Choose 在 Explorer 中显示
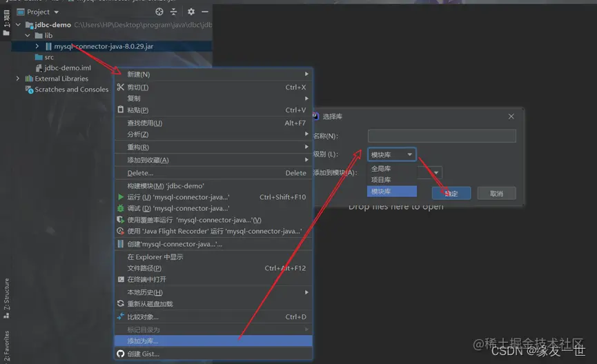The width and height of the screenshot is (597, 364). (x=213, y=256)
